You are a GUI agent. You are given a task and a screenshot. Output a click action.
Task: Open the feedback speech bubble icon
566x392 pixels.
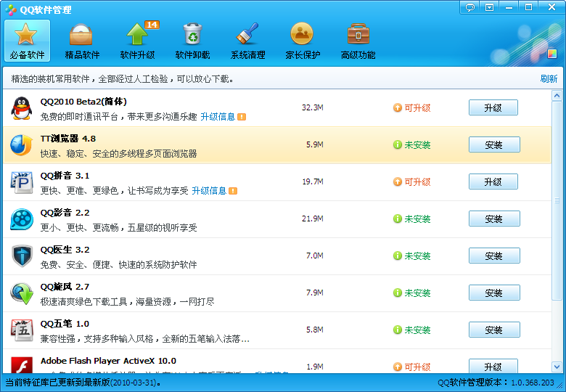[x=470, y=7]
